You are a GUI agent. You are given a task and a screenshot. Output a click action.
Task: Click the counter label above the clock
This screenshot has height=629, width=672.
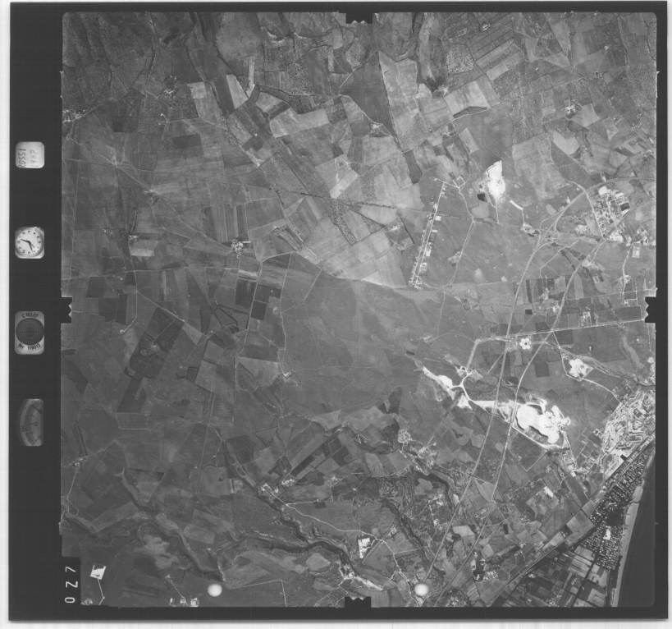(x=30, y=155)
